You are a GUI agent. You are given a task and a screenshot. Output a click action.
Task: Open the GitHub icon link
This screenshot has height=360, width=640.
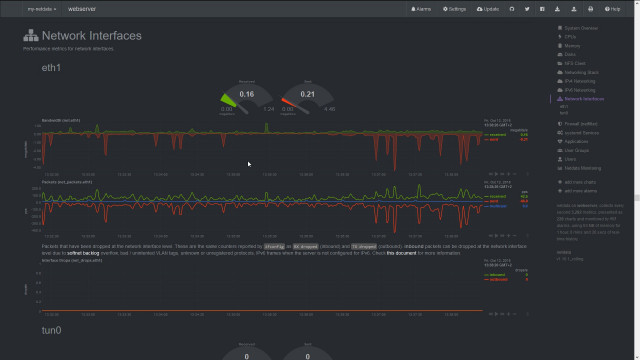point(512,9)
